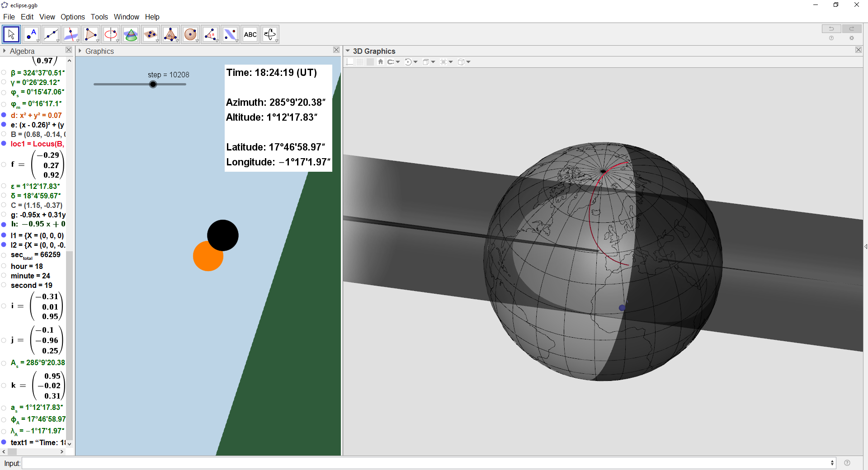Toggle grid display in 3D Graphics

(x=360, y=62)
